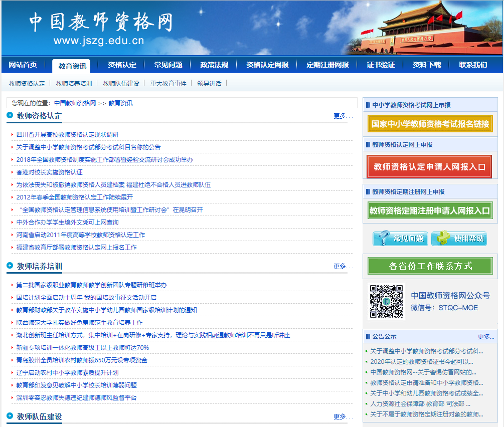
Task: Open 联系我们 navigation item
Action: coord(473,65)
